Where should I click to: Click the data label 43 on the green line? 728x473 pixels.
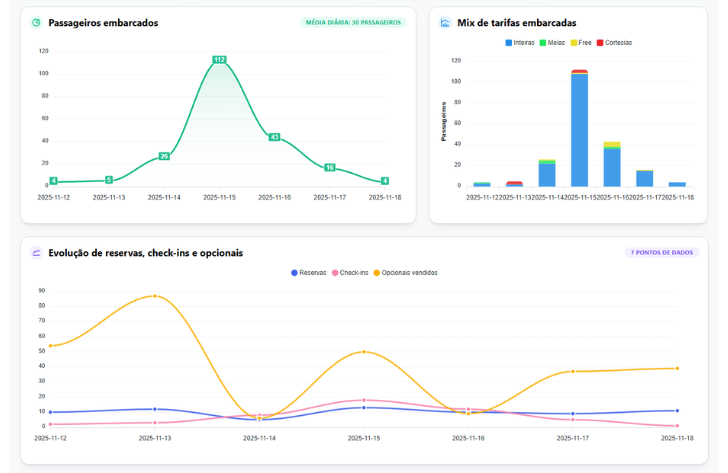click(x=274, y=137)
